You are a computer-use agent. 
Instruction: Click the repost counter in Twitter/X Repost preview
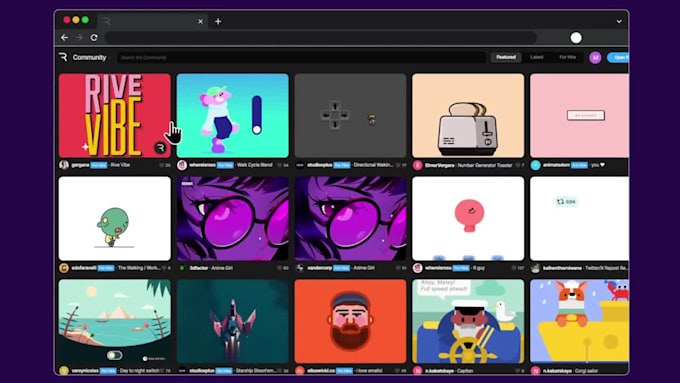click(x=566, y=202)
